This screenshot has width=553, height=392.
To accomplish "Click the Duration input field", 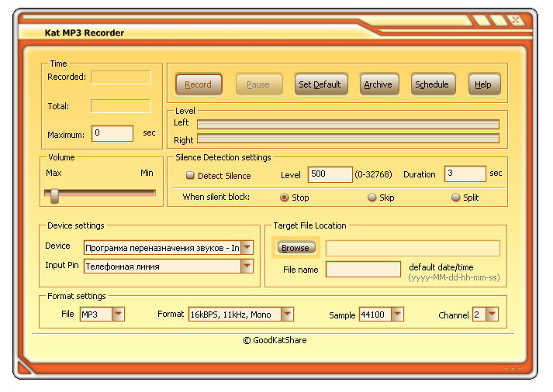I will click(x=465, y=174).
